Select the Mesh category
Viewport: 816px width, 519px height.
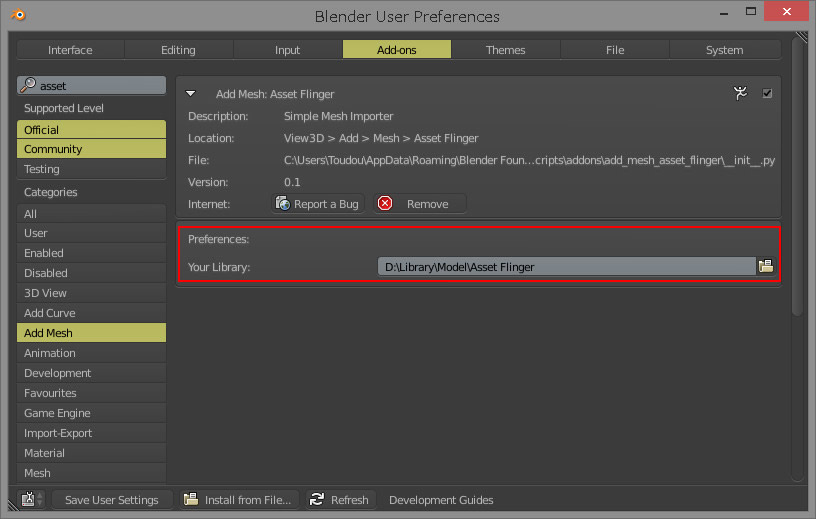click(x=92, y=473)
